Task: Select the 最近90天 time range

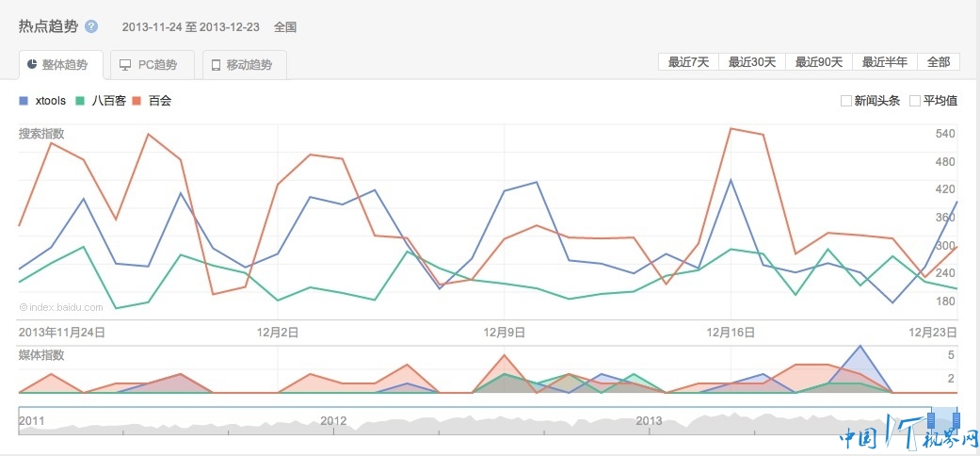Action: [819, 62]
